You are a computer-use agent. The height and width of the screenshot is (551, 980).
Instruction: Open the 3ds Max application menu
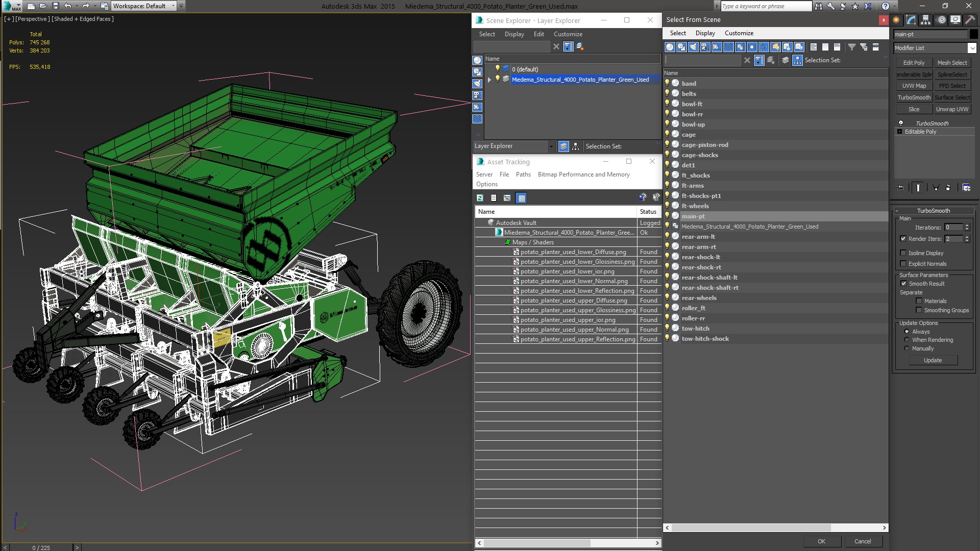[x=11, y=6]
